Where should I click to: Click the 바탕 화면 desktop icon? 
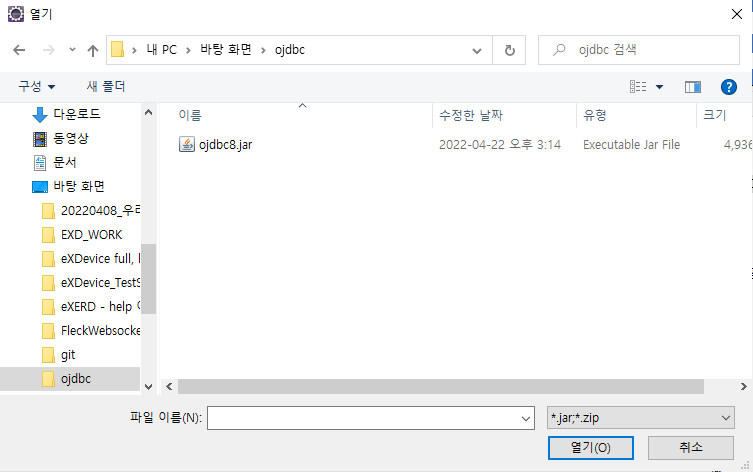coord(40,187)
